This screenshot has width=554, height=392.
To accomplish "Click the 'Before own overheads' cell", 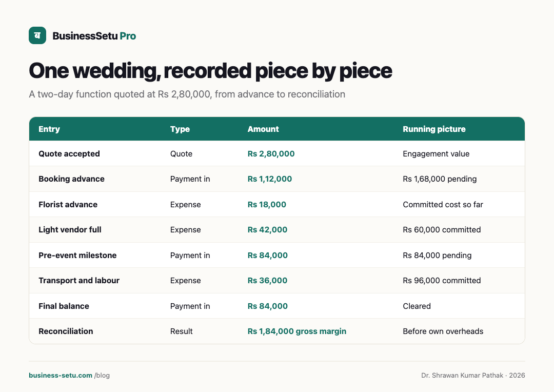I will click(443, 331).
